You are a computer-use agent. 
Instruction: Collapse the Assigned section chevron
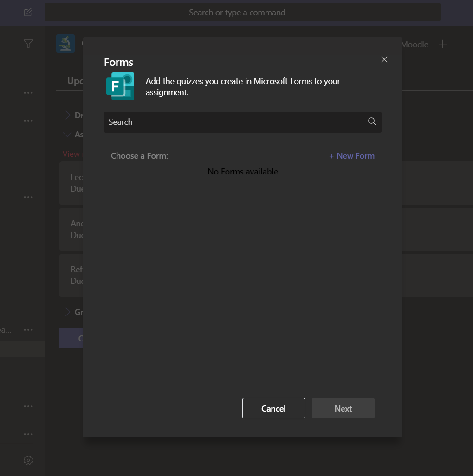coord(67,134)
